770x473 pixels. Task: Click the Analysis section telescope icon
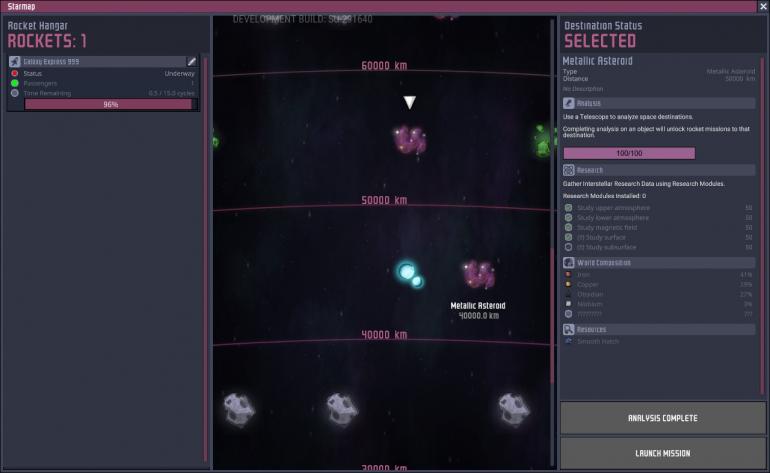coord(569,103)
